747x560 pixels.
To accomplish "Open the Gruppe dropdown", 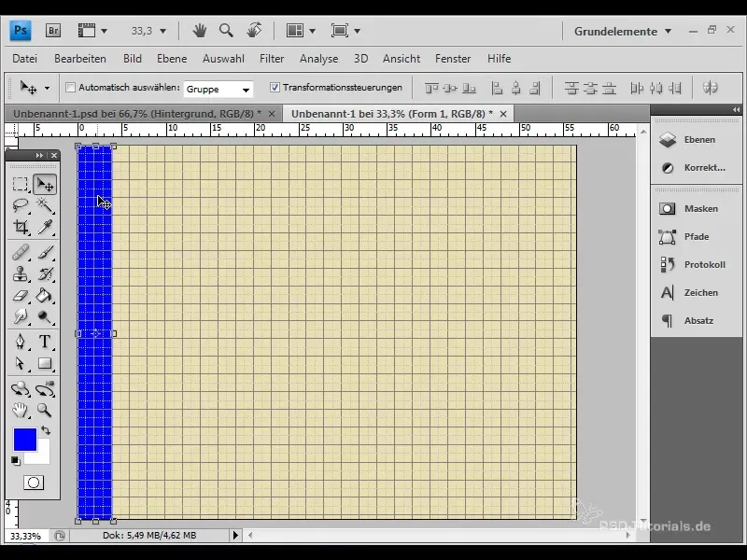I will (x=218, y=89).
